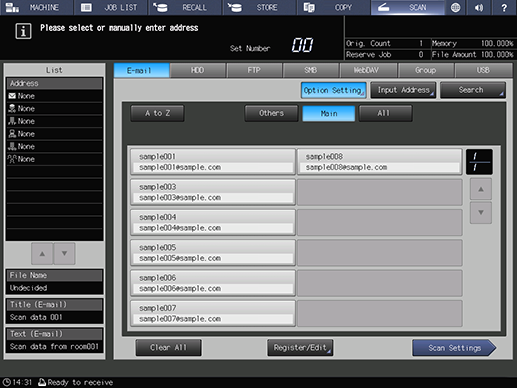Expand the Input Address panel

point(403,90)
